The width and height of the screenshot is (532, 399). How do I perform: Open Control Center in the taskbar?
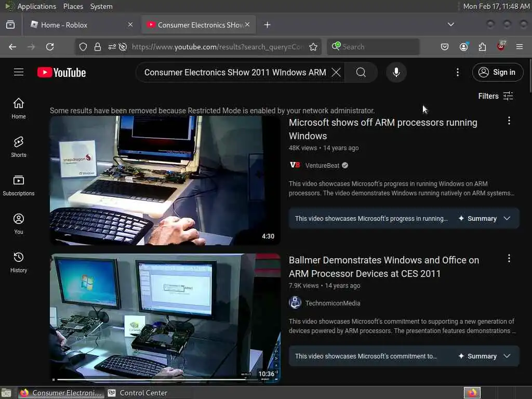137,393
